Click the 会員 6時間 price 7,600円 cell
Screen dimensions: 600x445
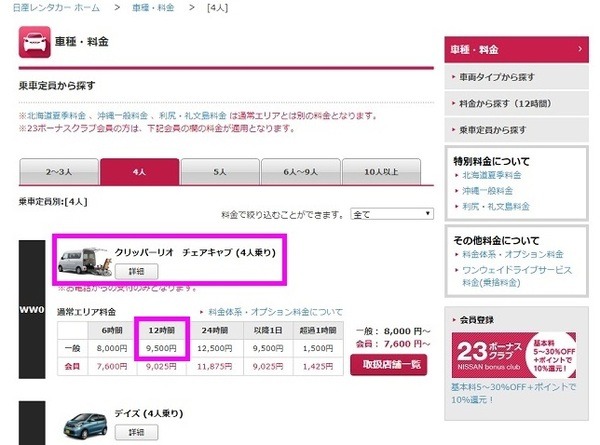pyautogui.click(x=112, y=366)
